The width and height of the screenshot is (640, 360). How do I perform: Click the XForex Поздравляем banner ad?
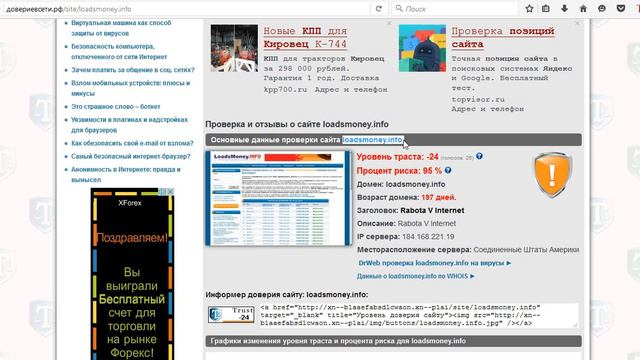click(x=132, y=274)
